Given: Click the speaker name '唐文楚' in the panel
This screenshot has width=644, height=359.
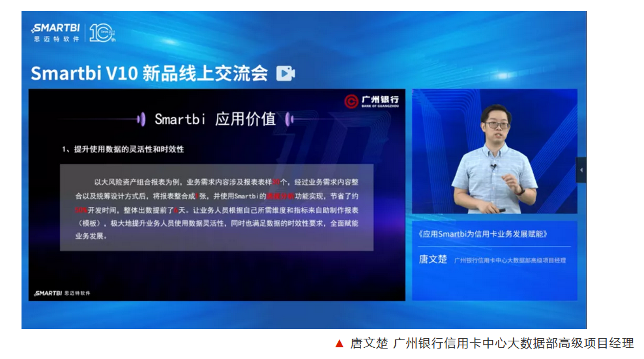Looking at the screenshot, I should (x=432, y=259).
